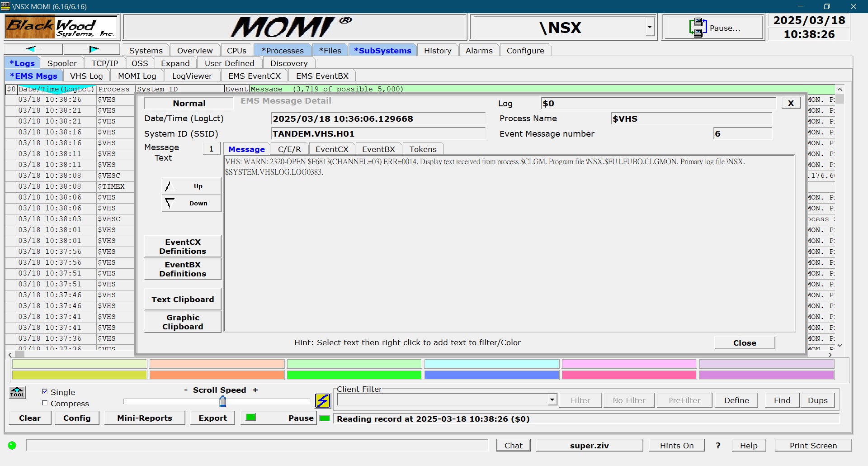Click the Down arrow message button

point(191,203)
